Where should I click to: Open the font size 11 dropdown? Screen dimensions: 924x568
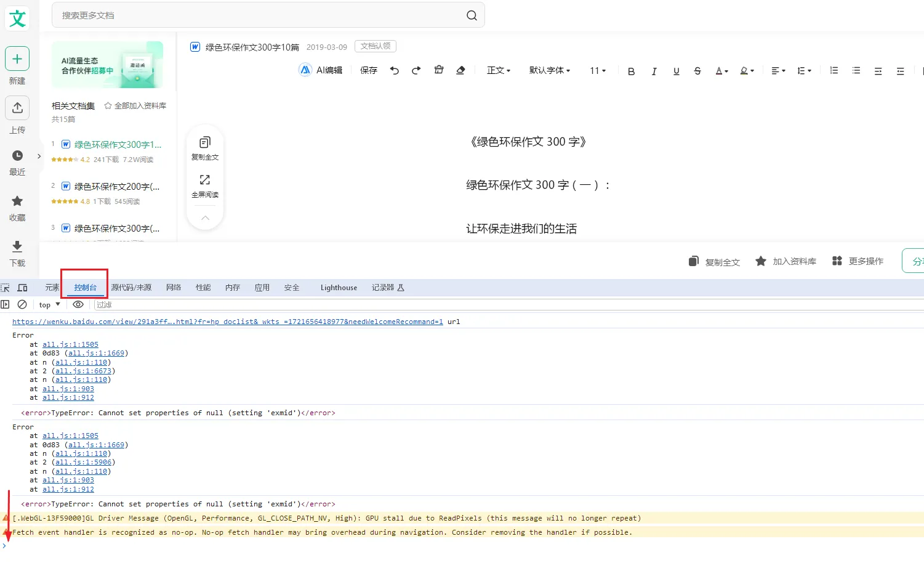coord(598,70)
